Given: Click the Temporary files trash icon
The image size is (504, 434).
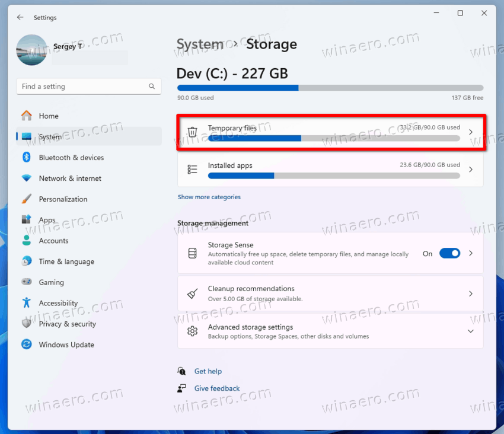Looking at the screenshot, I should [x=193, y=132].
